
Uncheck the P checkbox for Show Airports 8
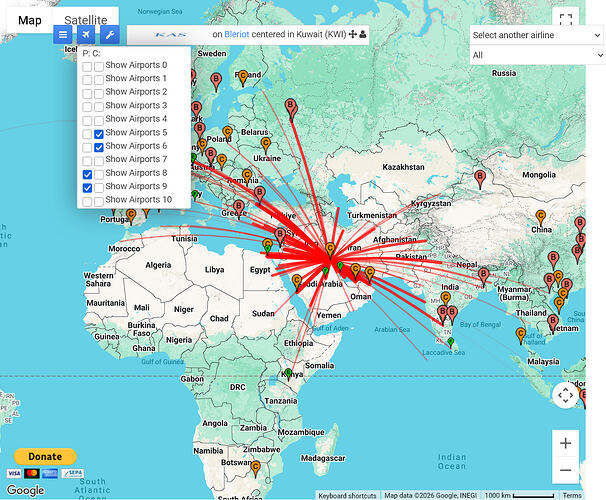point(87,175)
